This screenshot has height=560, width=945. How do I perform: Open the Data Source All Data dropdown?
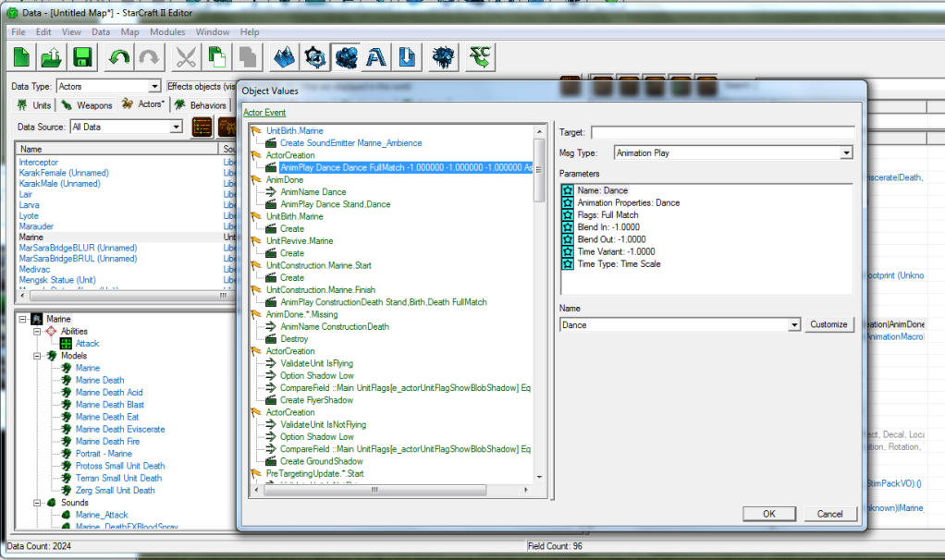[176, 127]
